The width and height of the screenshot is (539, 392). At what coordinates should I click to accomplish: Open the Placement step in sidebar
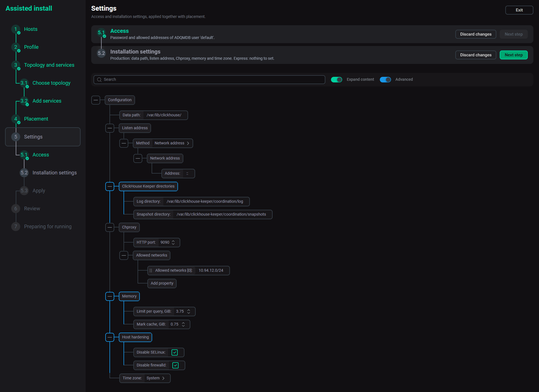pyautogui.click(x=36, y=119)
